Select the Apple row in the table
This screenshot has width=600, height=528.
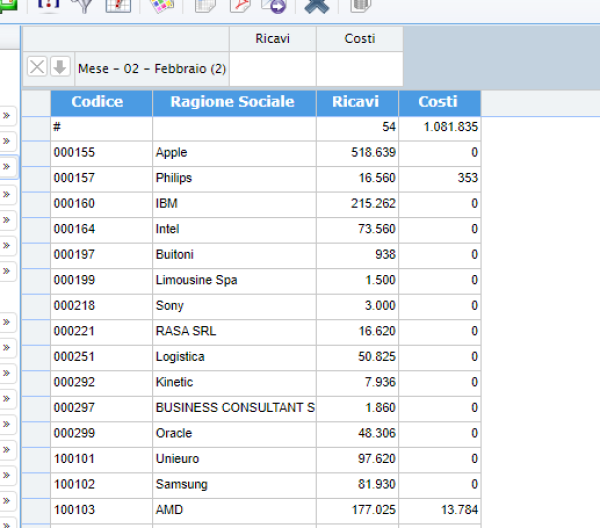[234, 153]
